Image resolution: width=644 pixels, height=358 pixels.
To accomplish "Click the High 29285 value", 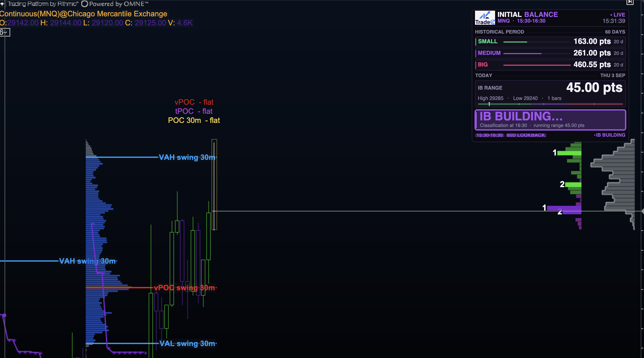I will [490, 98].
